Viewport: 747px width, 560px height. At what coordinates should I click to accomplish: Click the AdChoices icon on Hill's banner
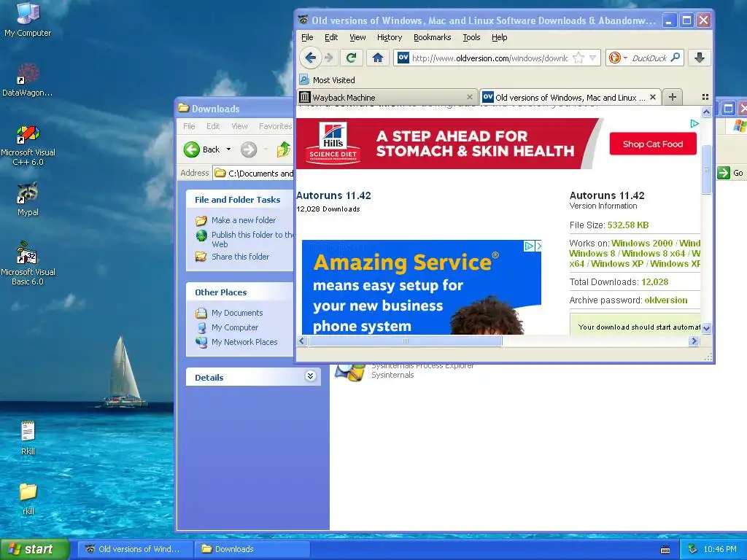click(694, 123)
